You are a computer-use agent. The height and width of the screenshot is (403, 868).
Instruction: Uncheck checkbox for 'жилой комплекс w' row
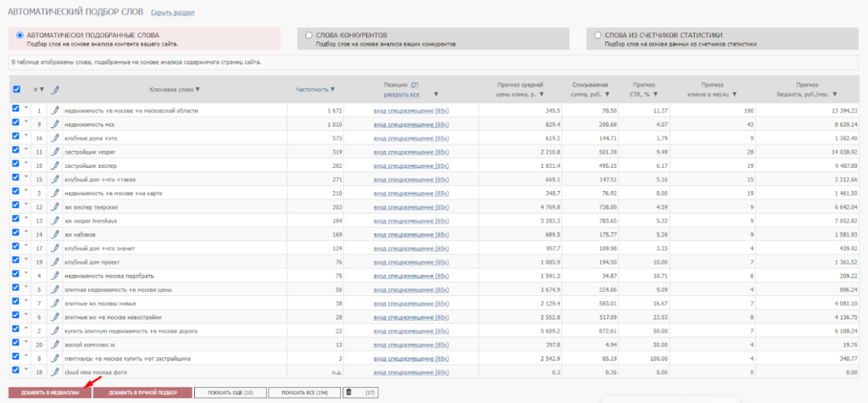point(15,342)
